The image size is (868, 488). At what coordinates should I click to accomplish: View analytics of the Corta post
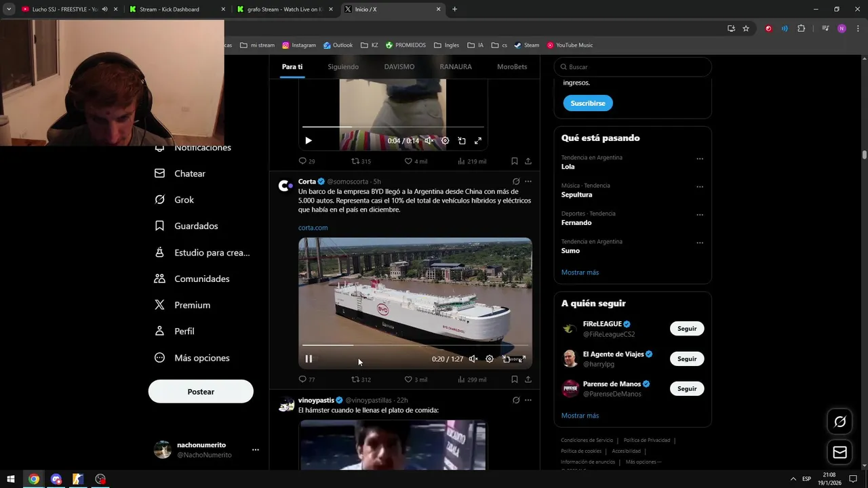pos(472,380)
